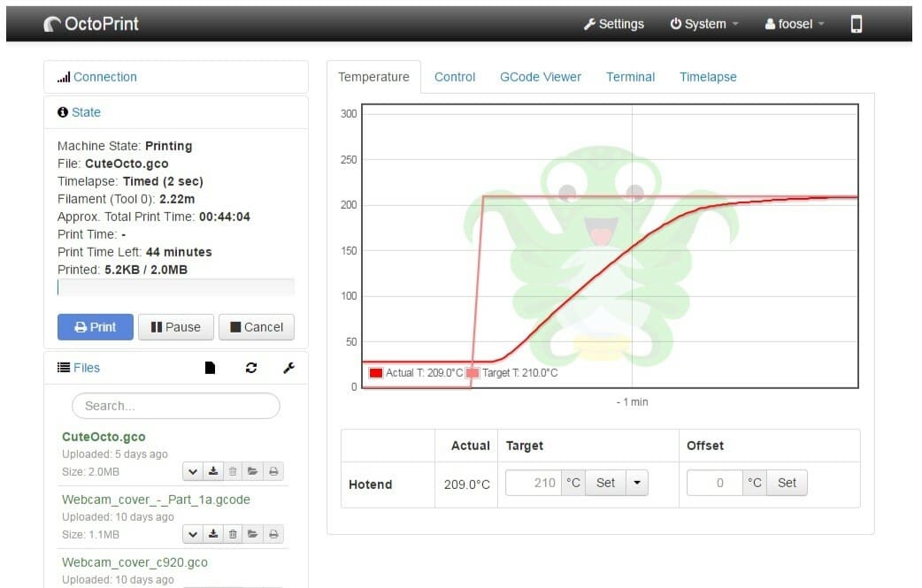Click the red Actual T legend swatch

coord(376,373)
